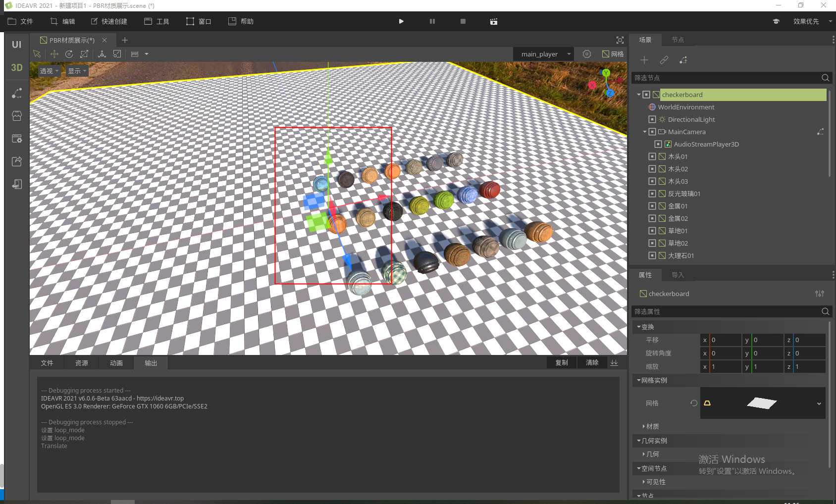Click the graduation cap tutorial icon
The width and height of the screenshot is (836, 504).
tap(776, 21)
